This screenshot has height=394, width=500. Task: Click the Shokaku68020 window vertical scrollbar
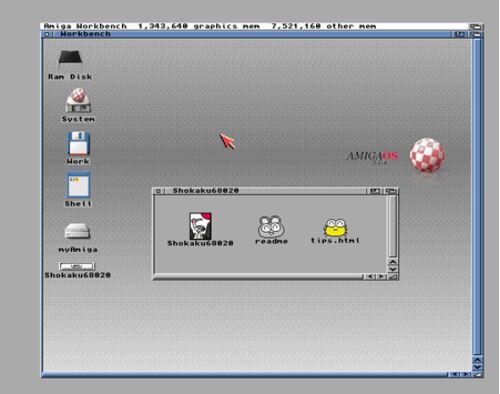click(x=393, y=226)
